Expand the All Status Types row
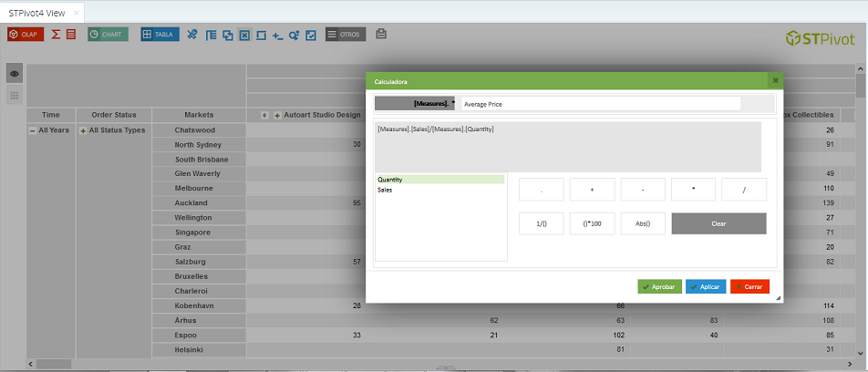 83,130
